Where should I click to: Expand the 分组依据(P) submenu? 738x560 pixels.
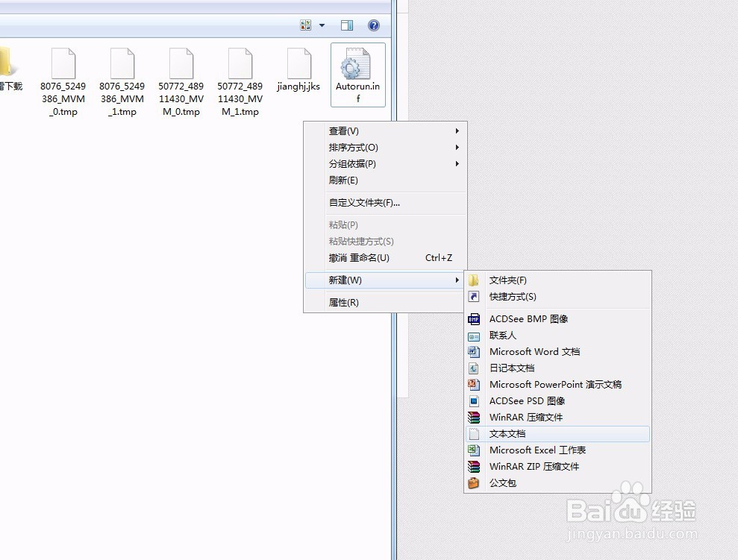pos(385,163)
